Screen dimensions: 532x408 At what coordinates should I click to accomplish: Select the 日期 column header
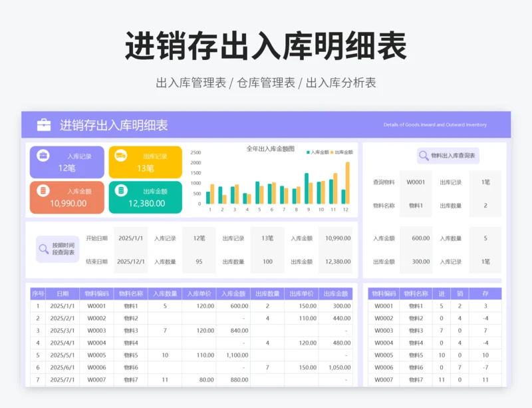point(63,294)
